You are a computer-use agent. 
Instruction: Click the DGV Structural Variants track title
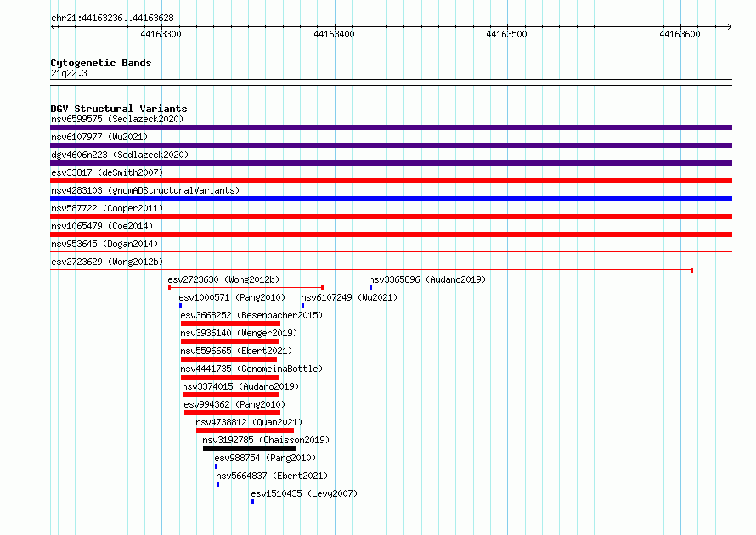(x=119, y=109)
